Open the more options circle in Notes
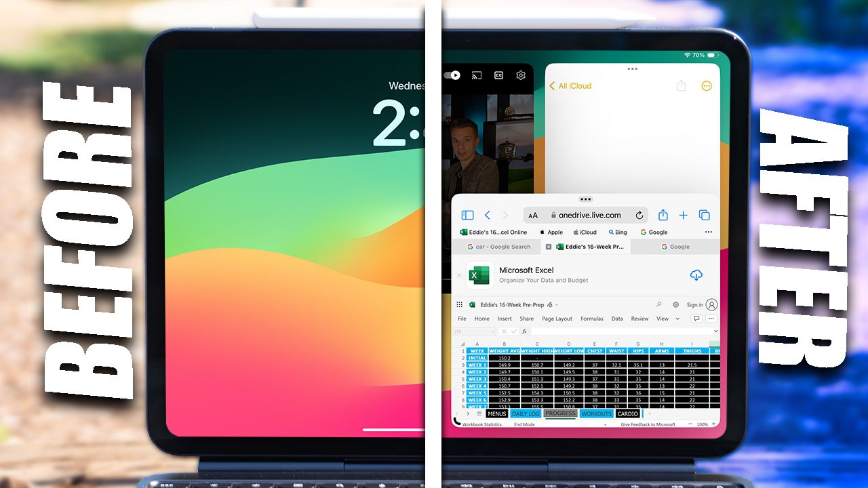 point(707,86)
